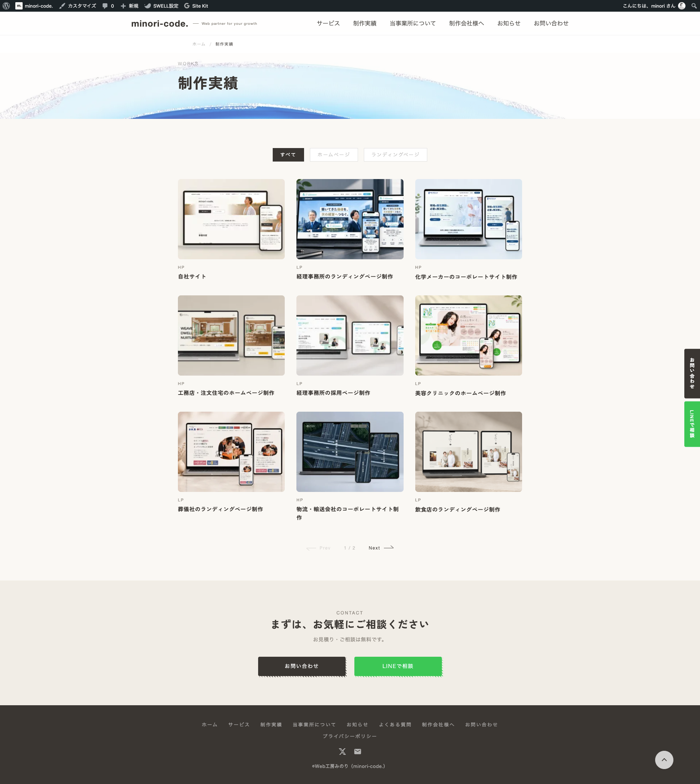Click ホーム in the breadcrumb
700x784 pixels.
pyautogui.click(x=199, y=44)
